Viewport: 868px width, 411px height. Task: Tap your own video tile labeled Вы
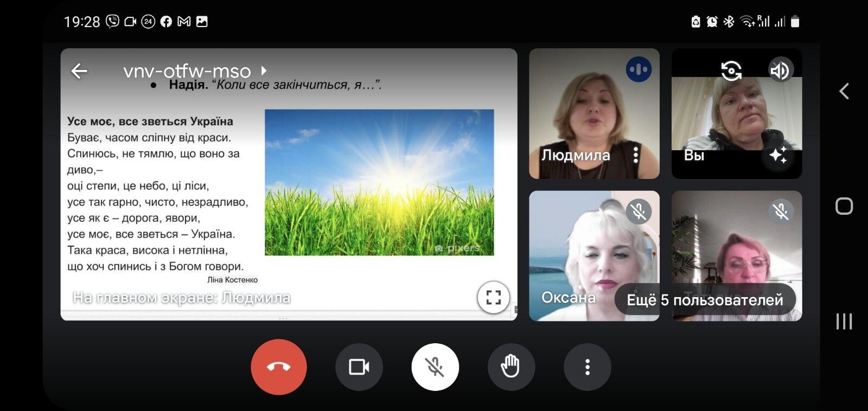point(737,113)
